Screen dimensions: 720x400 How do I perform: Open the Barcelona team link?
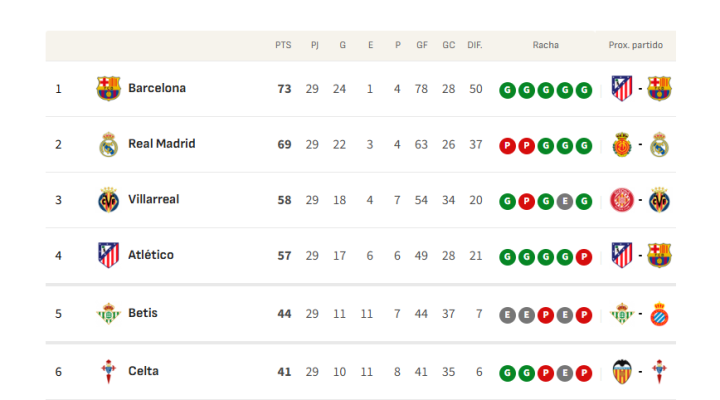click(x=157, y=88)
